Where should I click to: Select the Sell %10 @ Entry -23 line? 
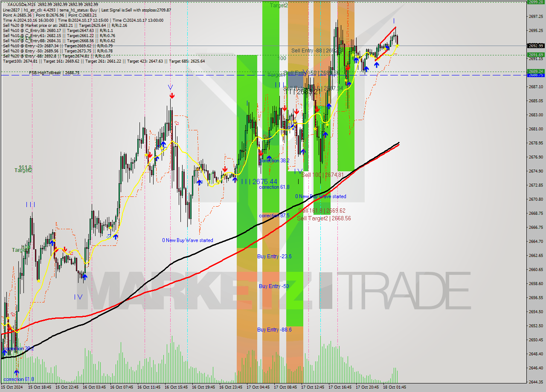point(58,46)
